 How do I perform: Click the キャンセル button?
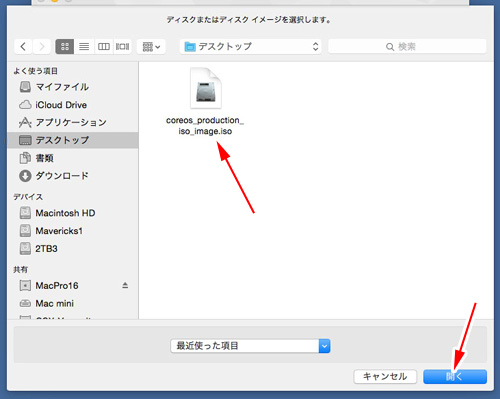point(385,377)
